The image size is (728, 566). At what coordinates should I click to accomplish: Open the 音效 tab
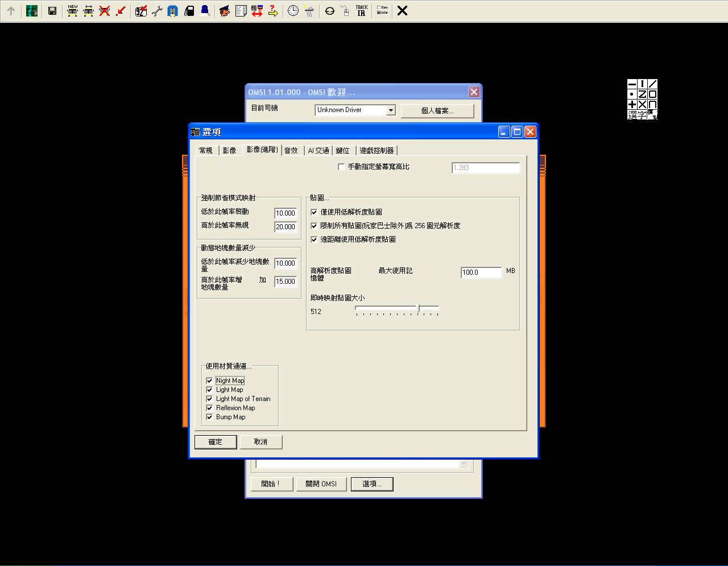pyautogui.click(x=291, y=151)
